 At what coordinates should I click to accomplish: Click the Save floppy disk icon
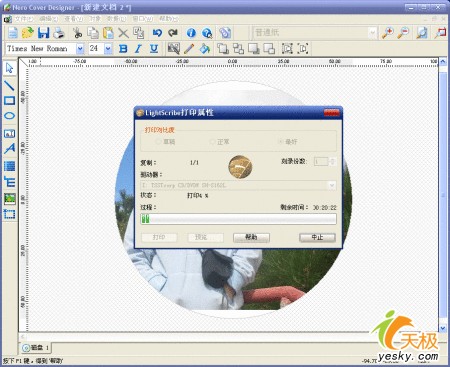click(43, 33)
